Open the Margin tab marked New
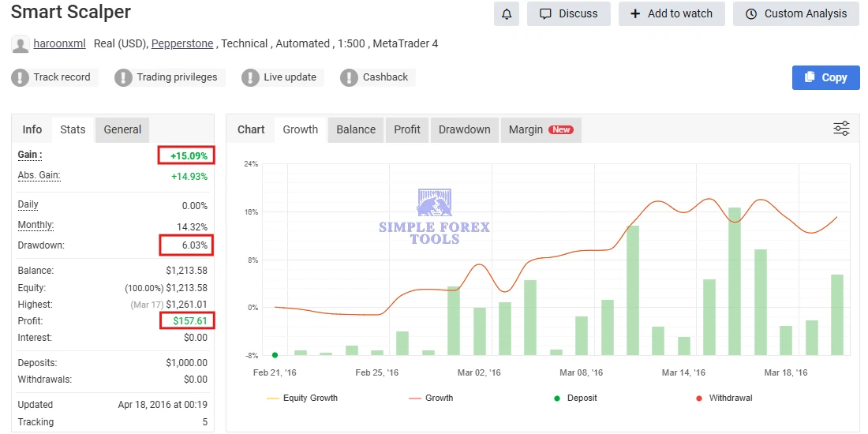This screenshot has width=868, height=434. (x=541, y=129)
